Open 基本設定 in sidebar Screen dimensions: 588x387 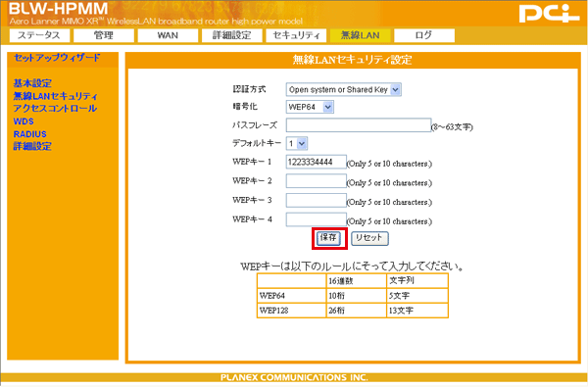click(x=32, y=83)
